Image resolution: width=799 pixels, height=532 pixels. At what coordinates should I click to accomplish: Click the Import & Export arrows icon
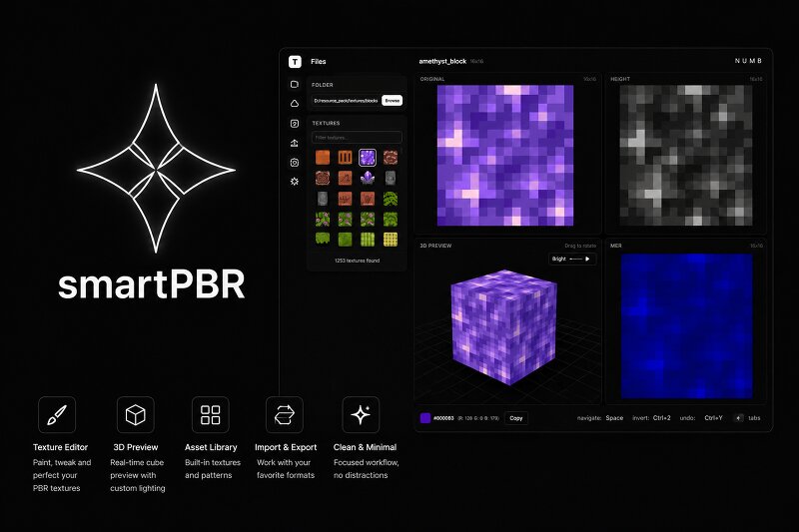(x=285, y=415)
